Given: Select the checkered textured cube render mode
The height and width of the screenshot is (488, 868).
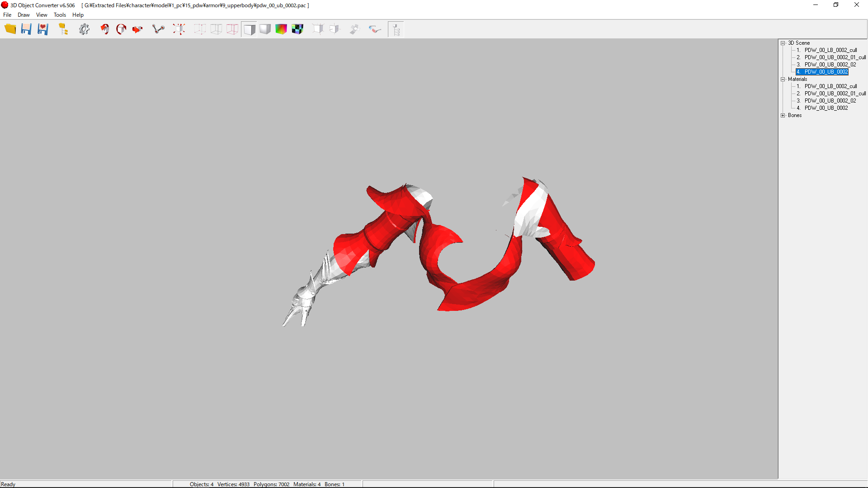Looking at the screenshot, I should coord(297,29).
